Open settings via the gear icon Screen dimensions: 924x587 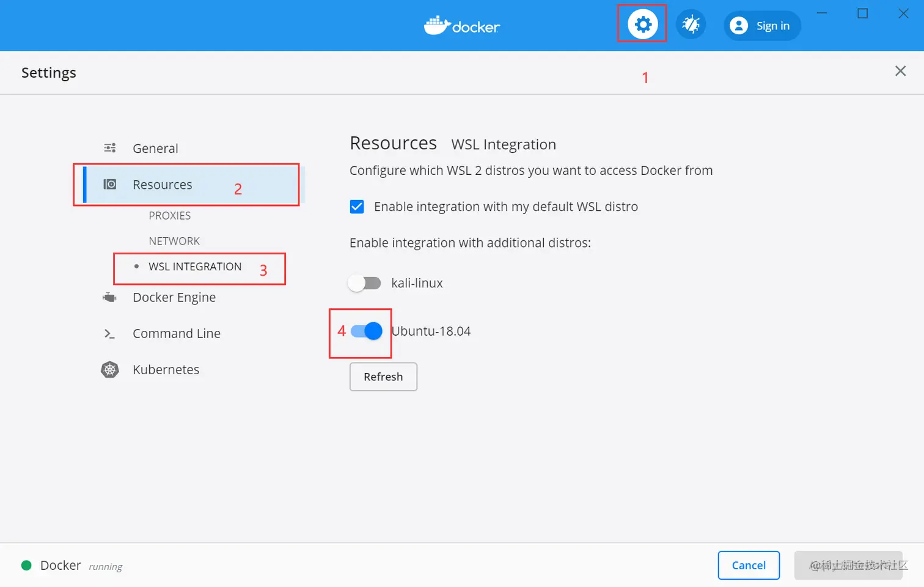tap(642, 24)
